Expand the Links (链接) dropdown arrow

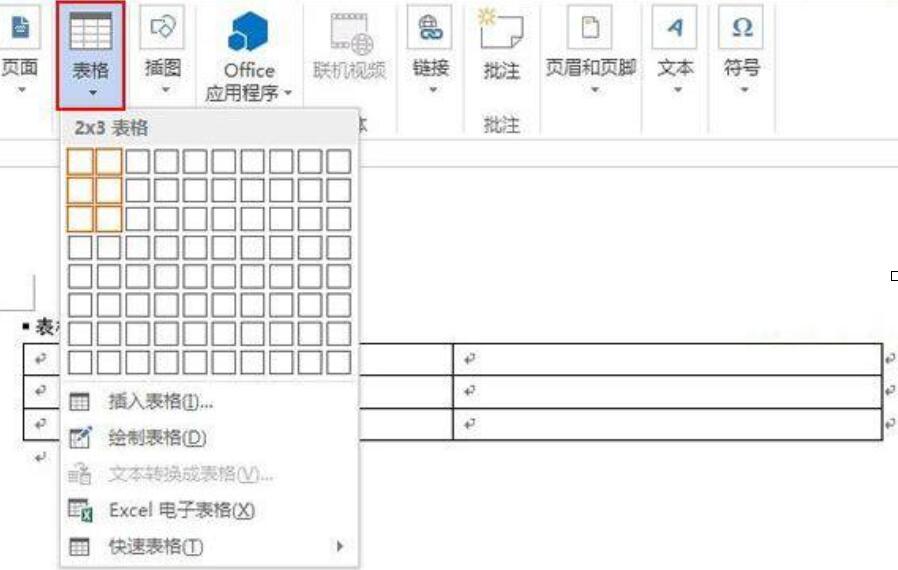pos(433,90)
